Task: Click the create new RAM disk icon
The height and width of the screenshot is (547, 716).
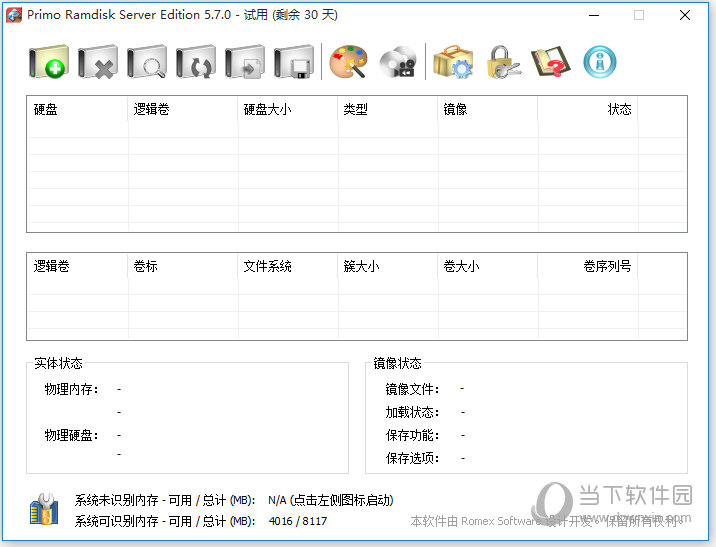Action: click(49, 62)
